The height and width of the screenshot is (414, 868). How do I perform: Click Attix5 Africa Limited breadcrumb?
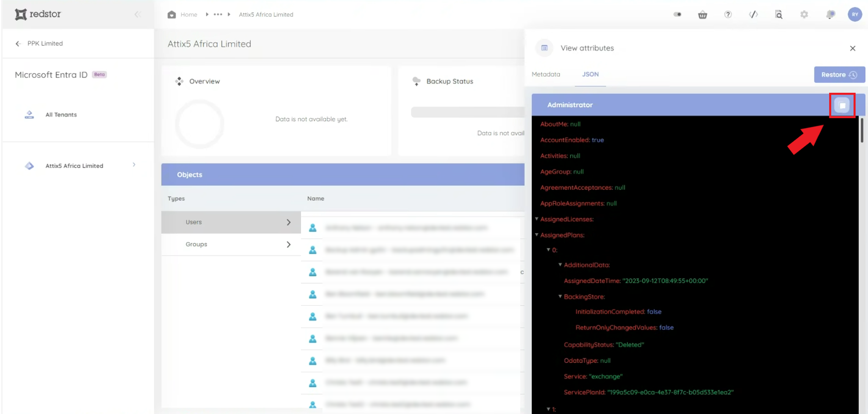point(266,15)
